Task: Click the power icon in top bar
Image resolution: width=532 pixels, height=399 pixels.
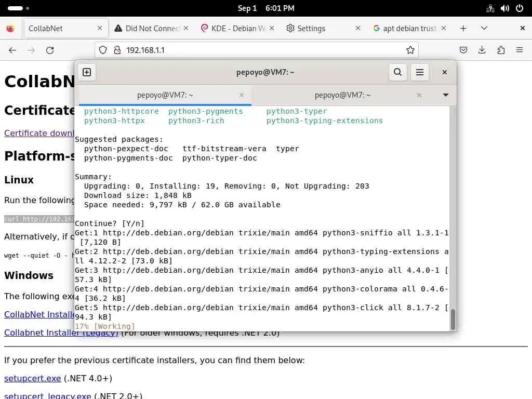Action: (520, 8)
